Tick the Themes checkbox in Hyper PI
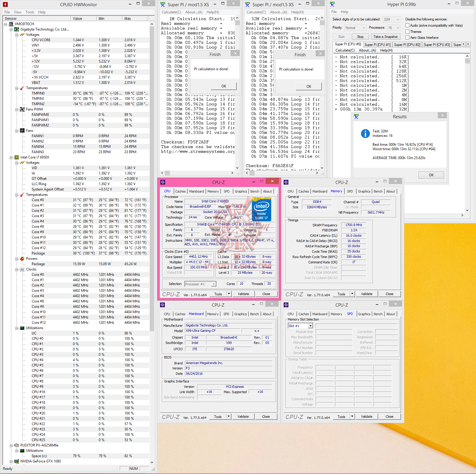 click(408, 32)
